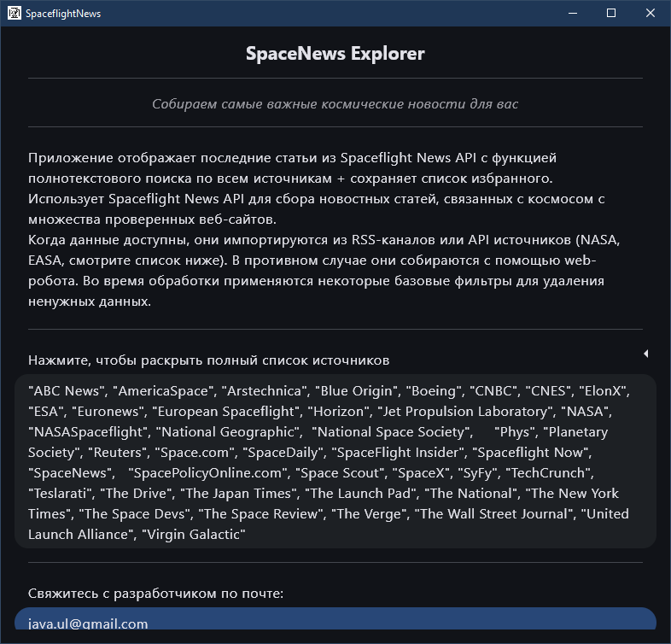This screenshot has width=671, height=644.
Task: Click the SpaceNews Explorer heading
Action: click(x=335, y=54)
